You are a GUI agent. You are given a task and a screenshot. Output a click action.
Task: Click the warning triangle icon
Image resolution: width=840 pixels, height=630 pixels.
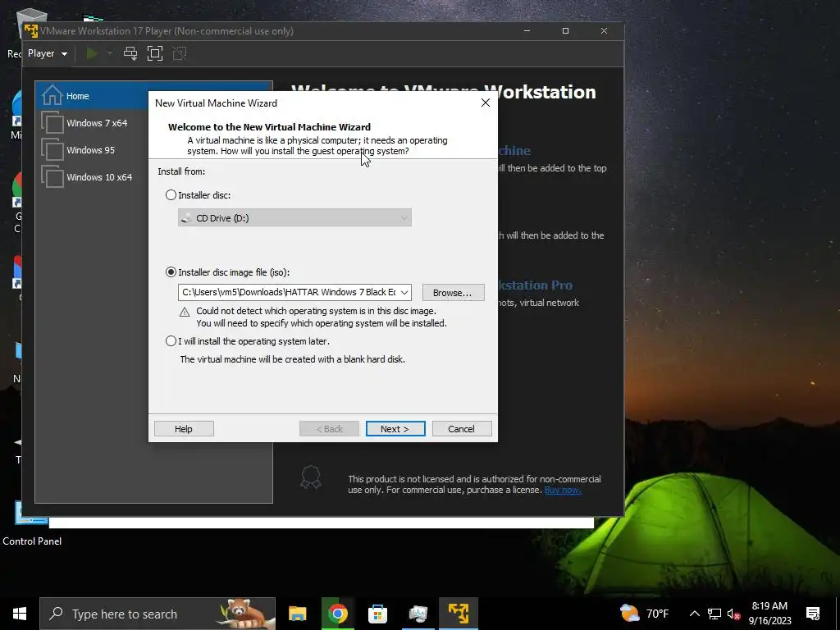click(185, 312)
